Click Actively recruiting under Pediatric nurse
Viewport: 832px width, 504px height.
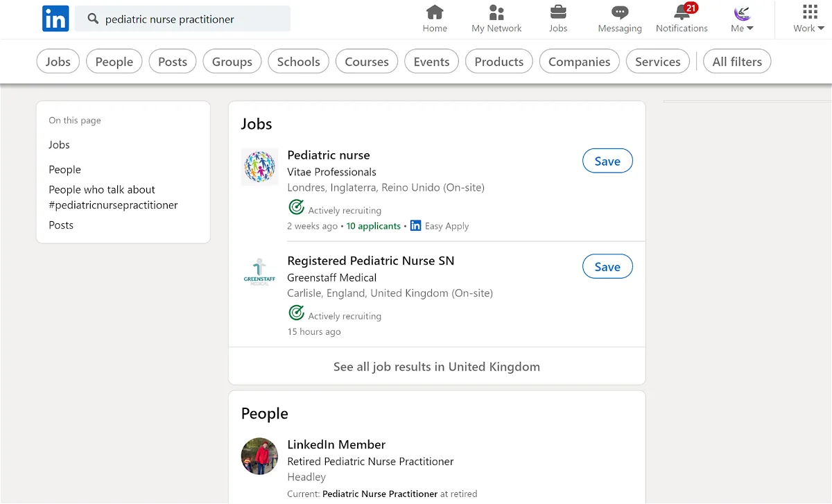pos(345,210)
